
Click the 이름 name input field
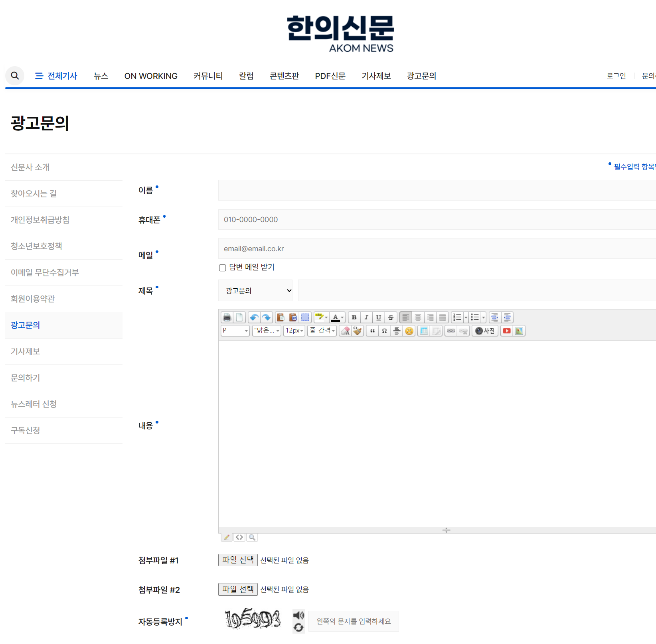(x=437, y=190)
